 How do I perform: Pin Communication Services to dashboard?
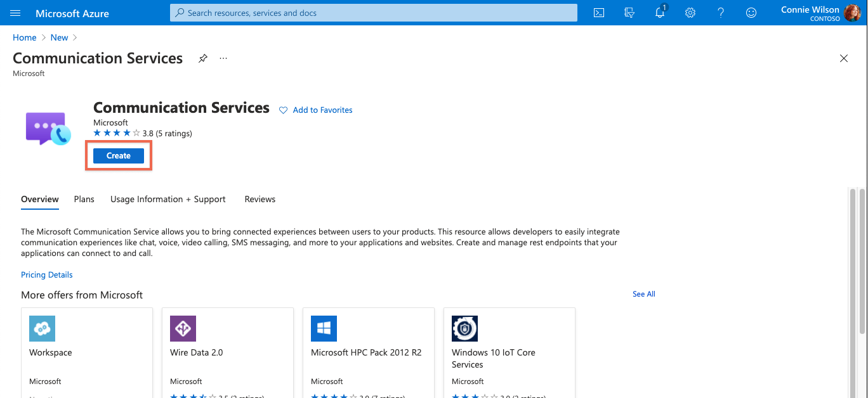(202, 58)
